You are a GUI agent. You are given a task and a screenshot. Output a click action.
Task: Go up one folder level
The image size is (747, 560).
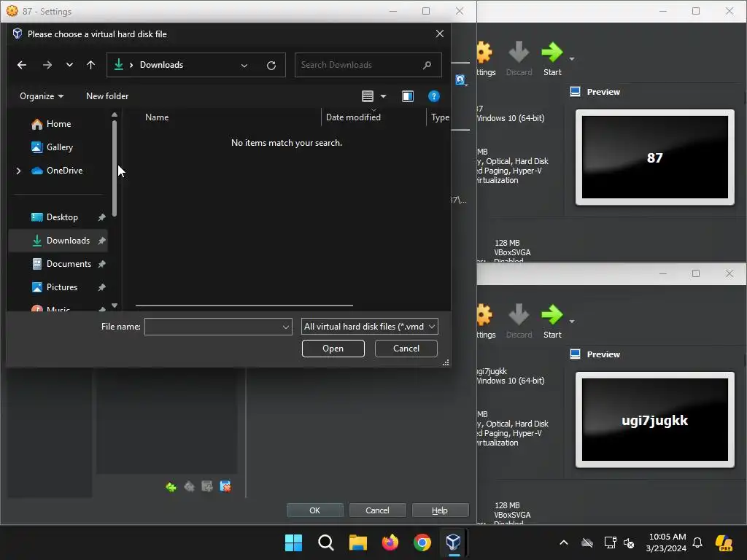pos(91,65)
